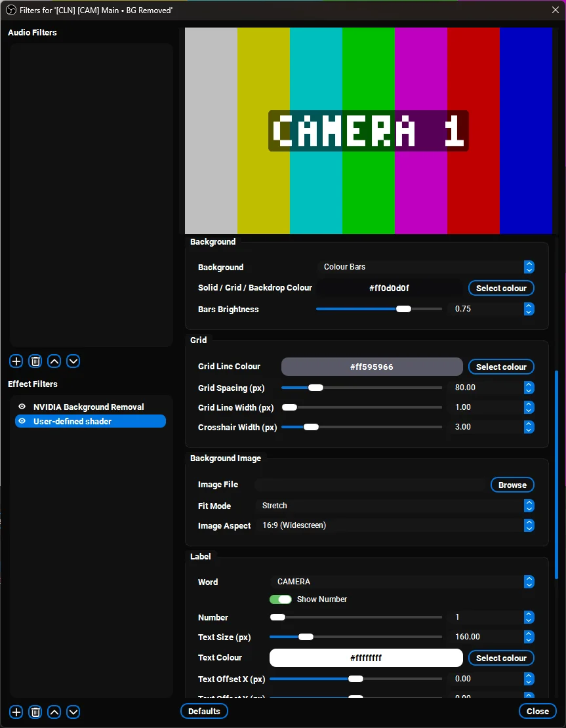Click the #ff595966 grid line colour swatch

(372, 367)
